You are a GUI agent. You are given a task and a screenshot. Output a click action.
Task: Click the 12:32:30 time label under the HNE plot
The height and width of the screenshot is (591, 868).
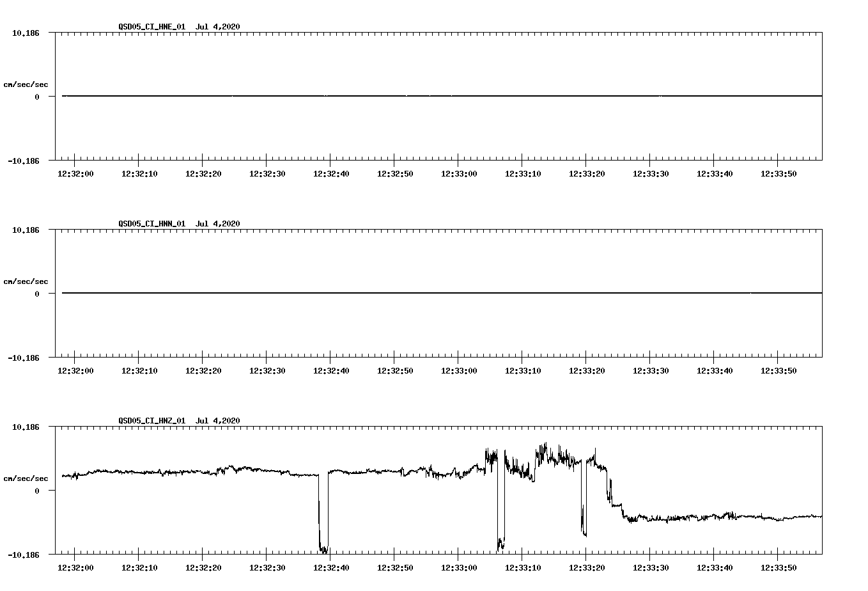coord(267,174)
